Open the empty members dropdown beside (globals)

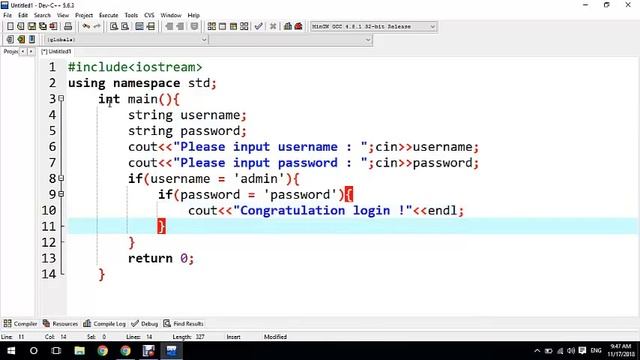(x=291, y=40)
